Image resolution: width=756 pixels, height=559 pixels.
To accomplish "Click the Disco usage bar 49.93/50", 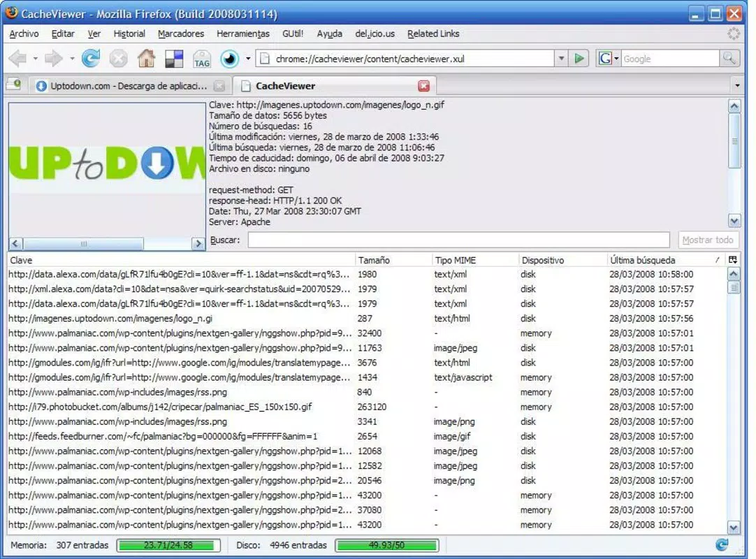I will click(x=386, y=546).
